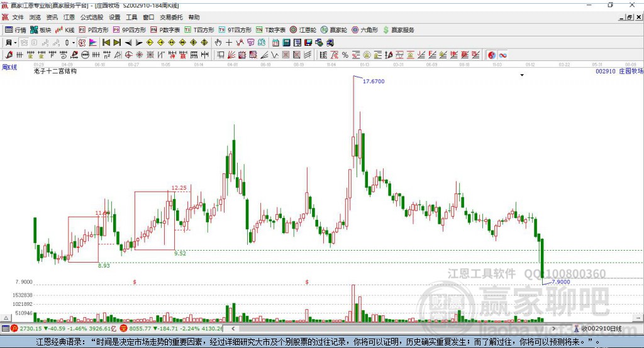
Task: Click the 周K线 label
Action: point(9,67)
